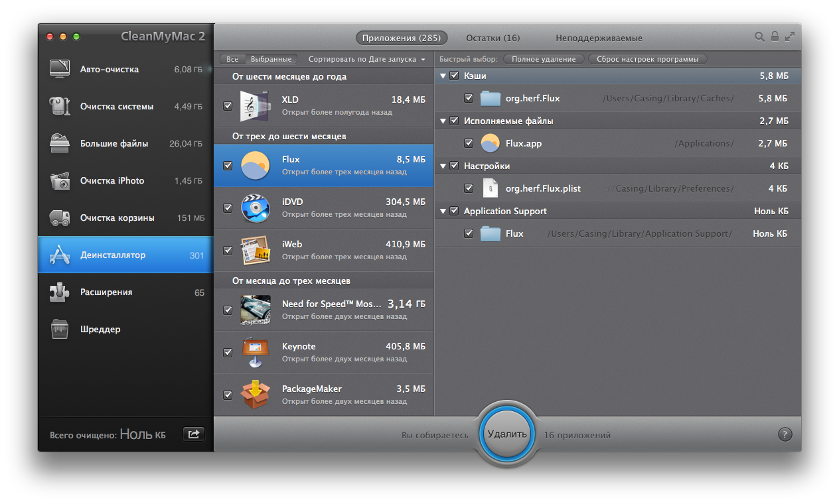Click the Авто-очистка monitor icon
Screen dimensions: 839x504
60,69
